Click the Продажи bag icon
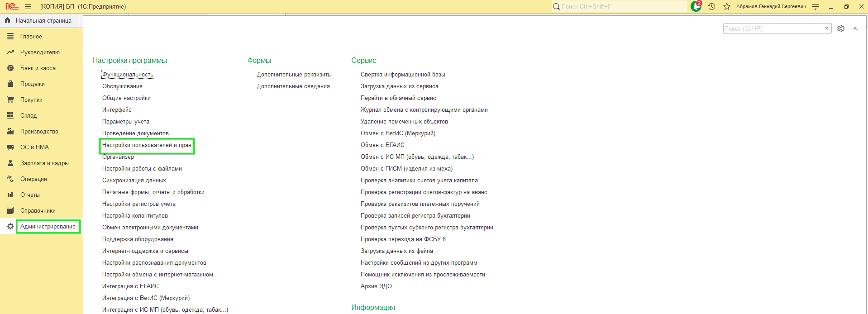The height and width of the screenshot is (314, 868). pyautogui.click(x=10, y=84)
